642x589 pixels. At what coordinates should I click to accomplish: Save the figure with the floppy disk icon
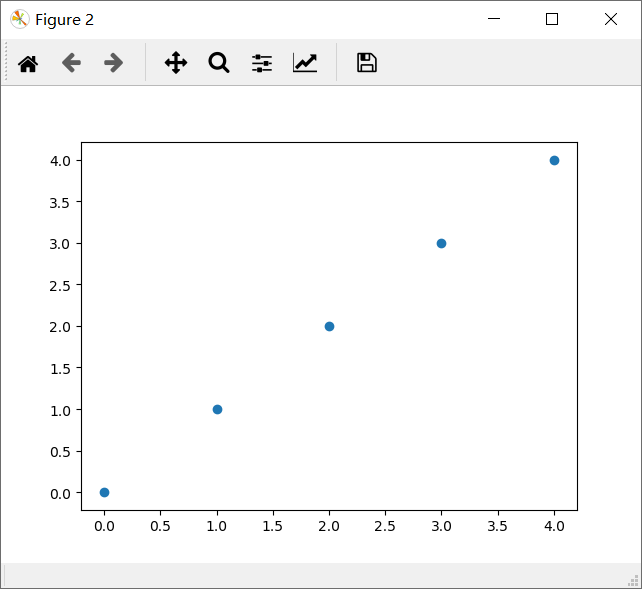[x=367, y=63]
